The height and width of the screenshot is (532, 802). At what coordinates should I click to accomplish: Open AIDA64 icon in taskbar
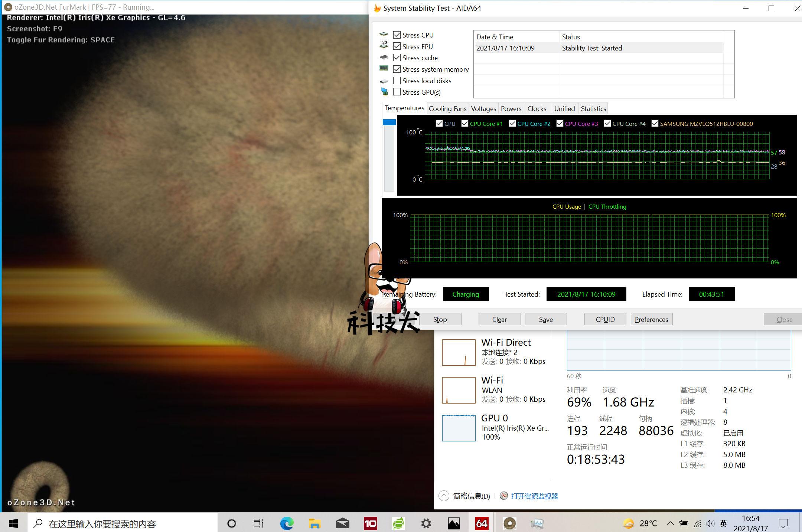tap(482, 523)
